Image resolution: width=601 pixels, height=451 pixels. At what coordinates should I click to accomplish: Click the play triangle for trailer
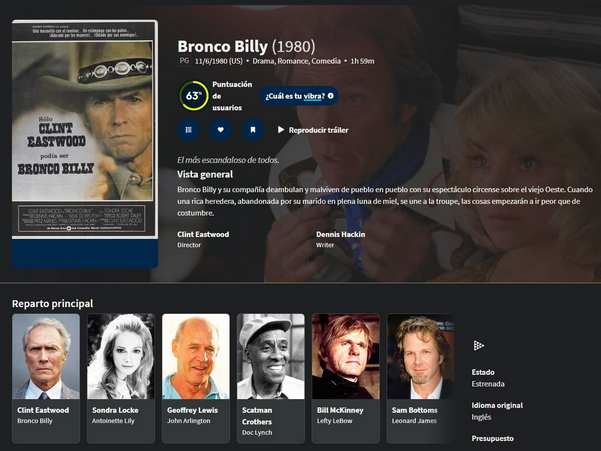[x=281, y=130]
